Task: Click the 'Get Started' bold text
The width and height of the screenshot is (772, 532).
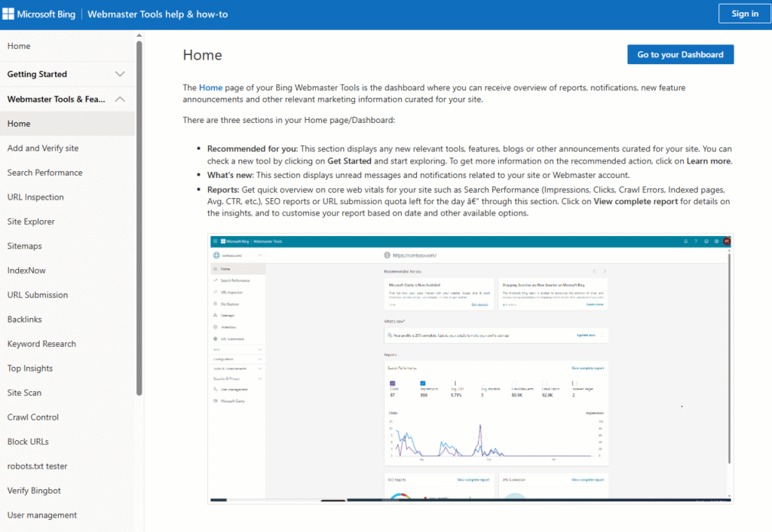Action: click(x=350, y=161)
